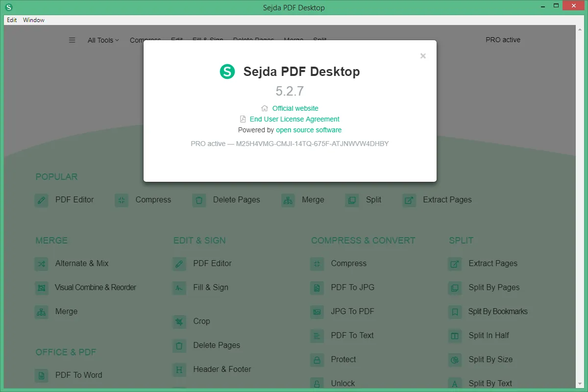Click the Split By Bookmarks icon
This screenshot has height=392, width=588.
pyautogui.click(x=455, y=312)
